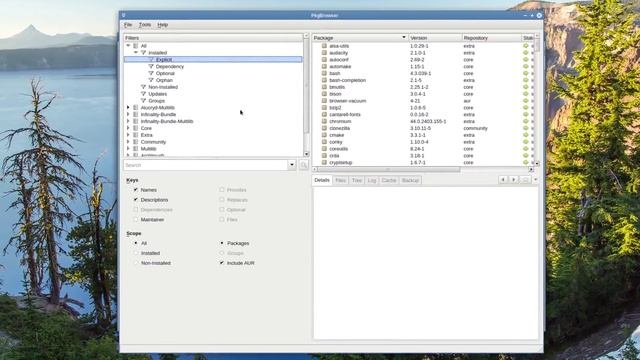Click the green status icon in bash row
Viewport: 640px width, 360px height.
[526, 73]
